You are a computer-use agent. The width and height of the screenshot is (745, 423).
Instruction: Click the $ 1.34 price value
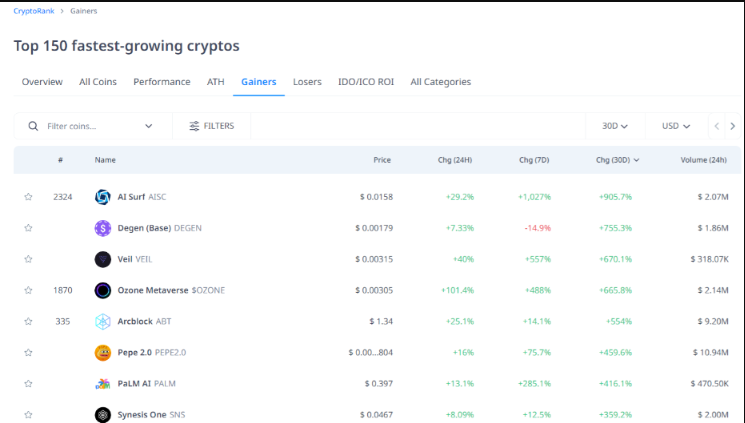pyautogui.click(x=381, y=321)
